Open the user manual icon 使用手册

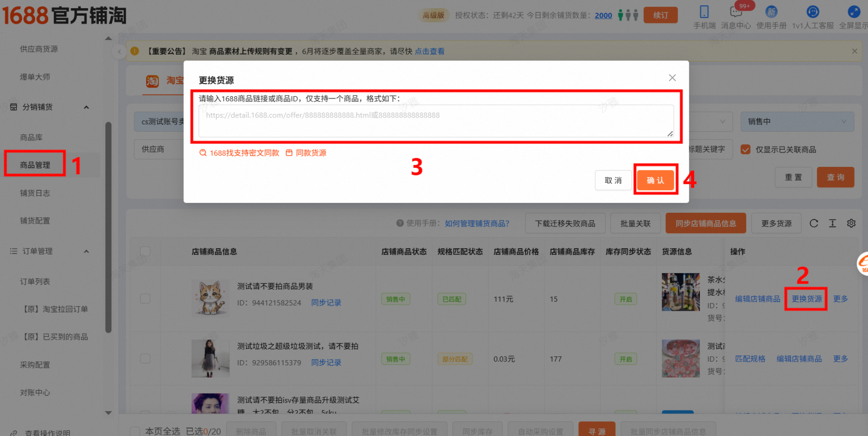[x=771, y=12]
